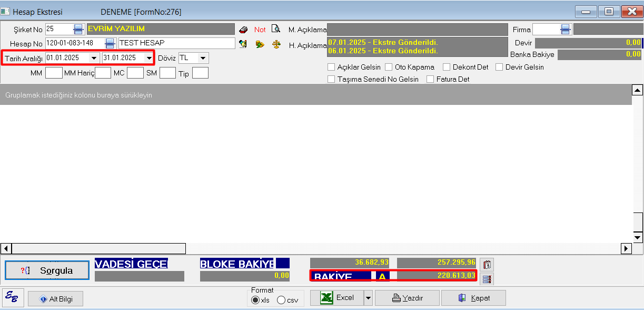Minimize the Hesap Ekstresi window
The width and height of the screenshot is (644, 310).
click(586, 11)
